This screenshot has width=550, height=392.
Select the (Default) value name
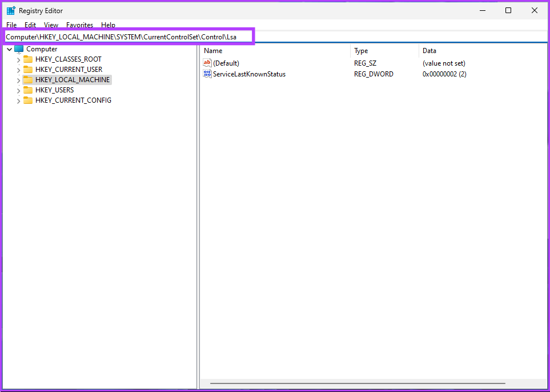pyautogui.click(x=226, y=63)
